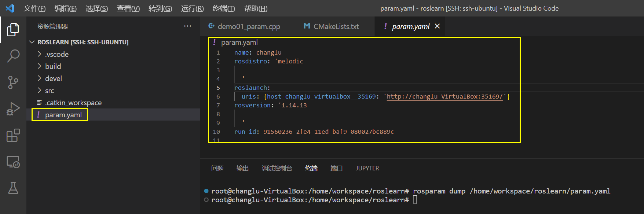The width and height of the screenshot is (644, 214).
Task: Open the 运行(R) menu
Action: (x=192, y=8)
